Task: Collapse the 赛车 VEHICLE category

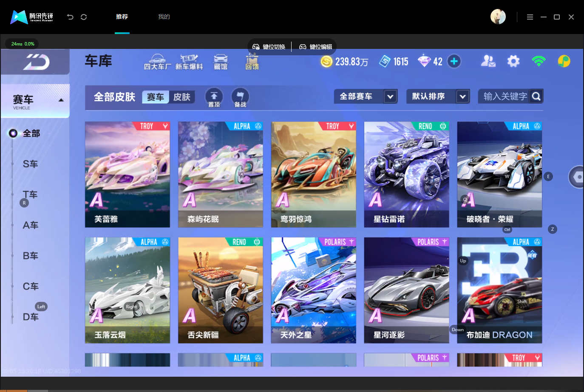Action: pyautogui.click(x=35, y=101)
